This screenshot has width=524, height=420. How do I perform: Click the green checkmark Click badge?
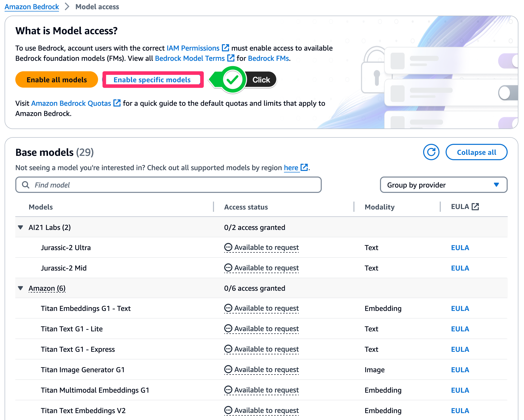[233, 80]
